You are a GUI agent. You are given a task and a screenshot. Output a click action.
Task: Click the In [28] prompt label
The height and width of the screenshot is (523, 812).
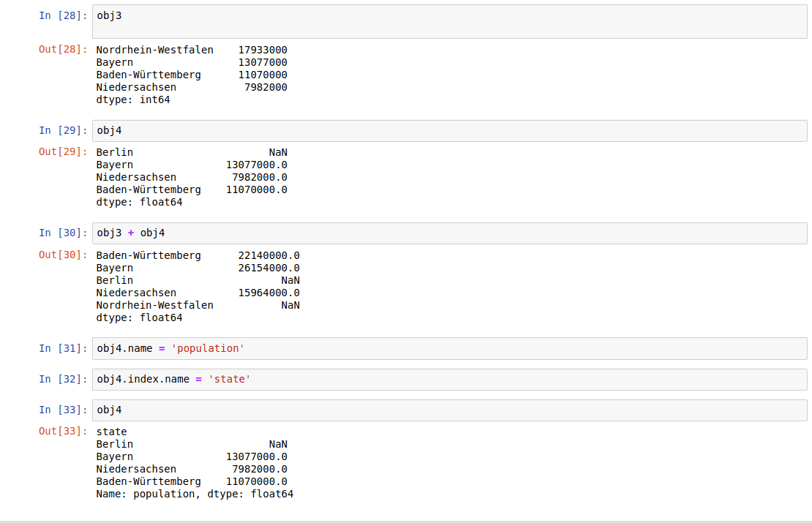(63, 15)
